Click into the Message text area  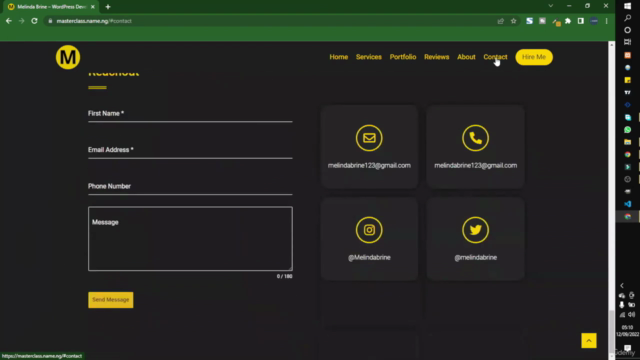click(190, 239)
